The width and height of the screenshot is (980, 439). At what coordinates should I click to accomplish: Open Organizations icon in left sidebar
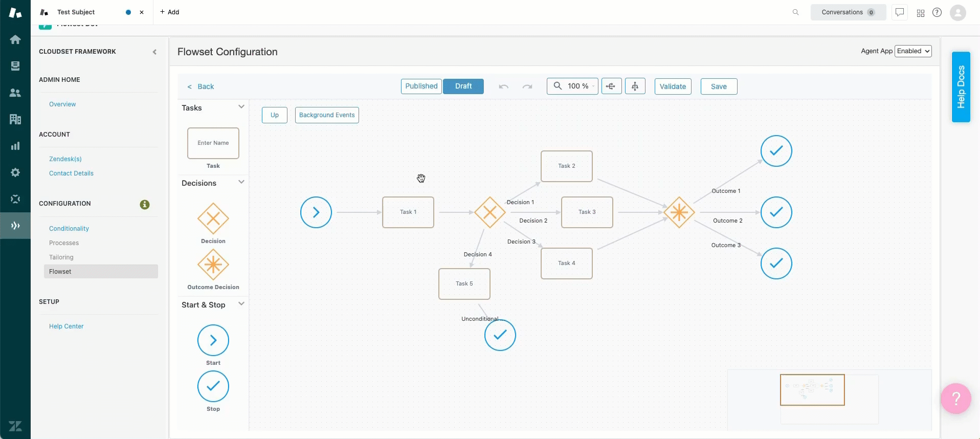[15, 119]
